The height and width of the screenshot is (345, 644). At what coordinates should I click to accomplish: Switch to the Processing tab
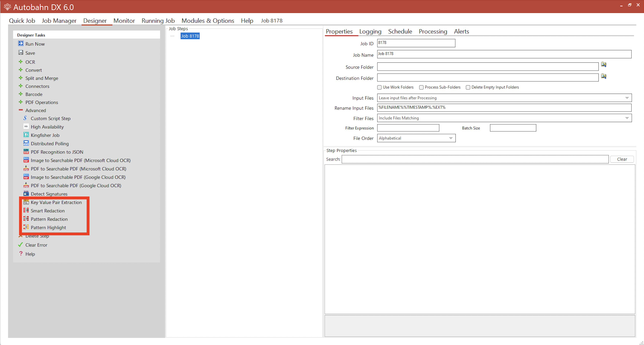point(433,31)
